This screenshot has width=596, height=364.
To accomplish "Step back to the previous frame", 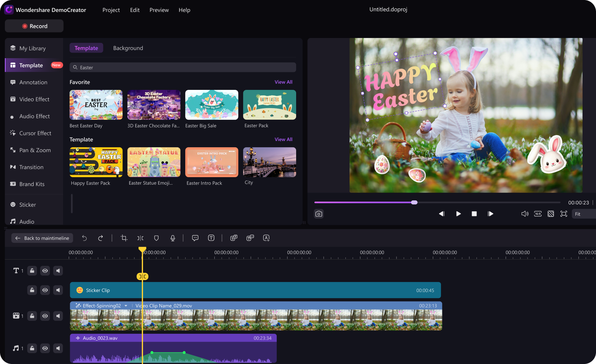I will click(x=442, y=214).
